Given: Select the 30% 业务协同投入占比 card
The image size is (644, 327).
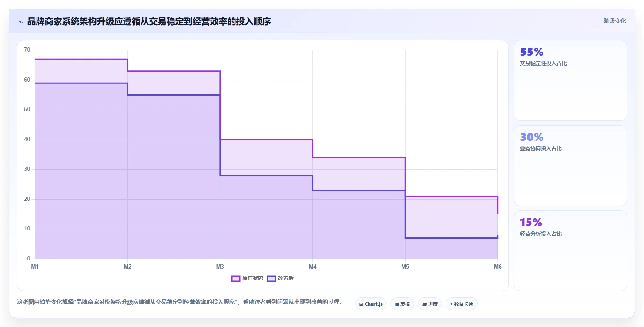Looking at the screenshot, I should coord(570,166).
